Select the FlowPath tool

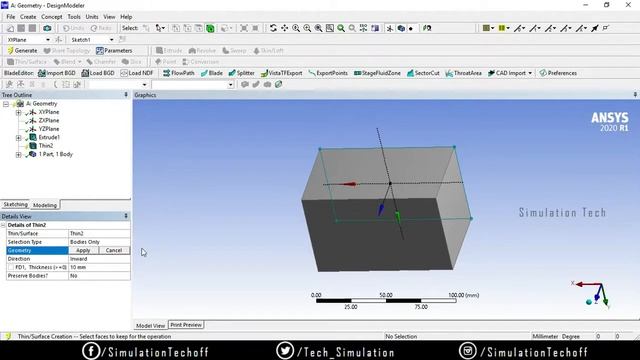pos(179,73)
